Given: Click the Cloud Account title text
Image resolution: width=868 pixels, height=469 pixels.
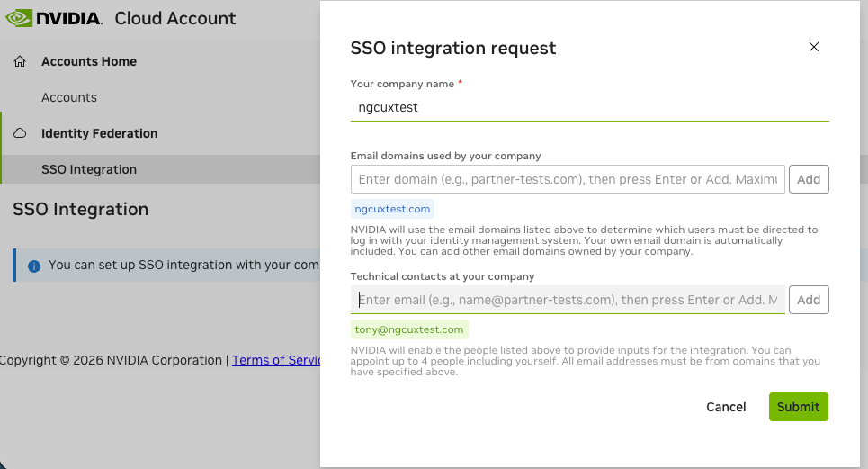Looking at the screenshot, I should coord(174,18).
